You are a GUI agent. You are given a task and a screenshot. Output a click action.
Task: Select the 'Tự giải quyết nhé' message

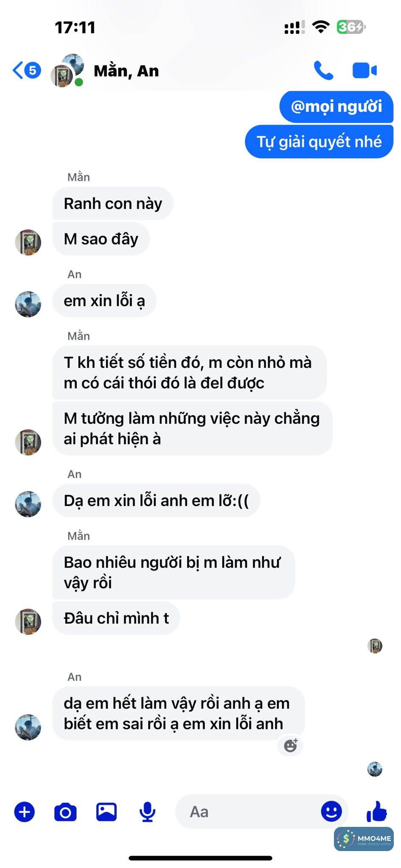(319, 142)
